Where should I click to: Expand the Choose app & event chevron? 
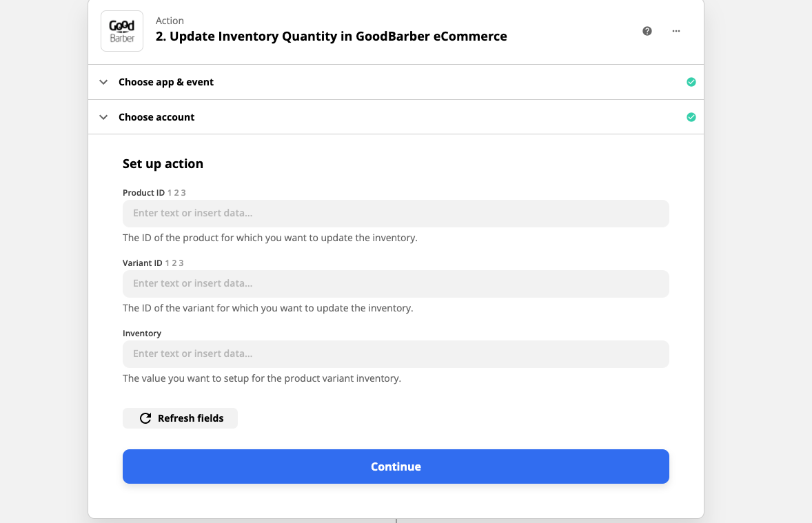pyautogui.click(x=103, y=82)
